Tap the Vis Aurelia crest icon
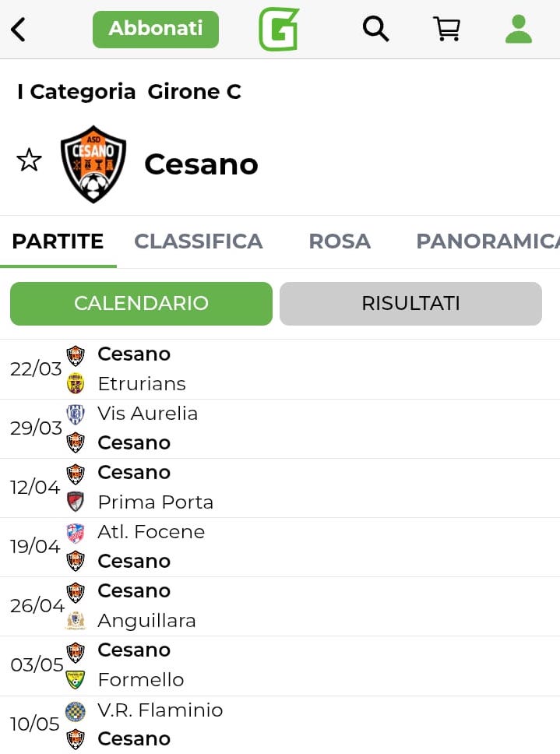Viewport: 560px width, 754px height. [x=76, y=414]
